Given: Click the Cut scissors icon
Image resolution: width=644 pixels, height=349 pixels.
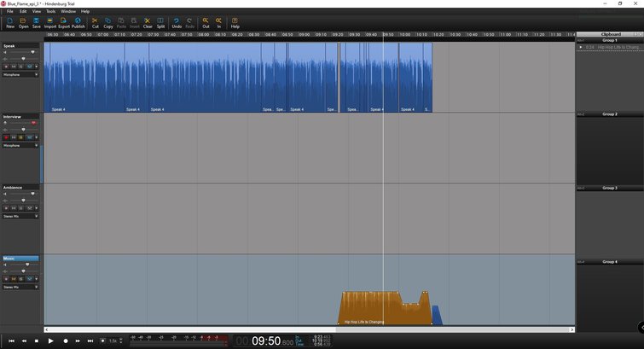Looking at the screenshot, I should [95, 22].
